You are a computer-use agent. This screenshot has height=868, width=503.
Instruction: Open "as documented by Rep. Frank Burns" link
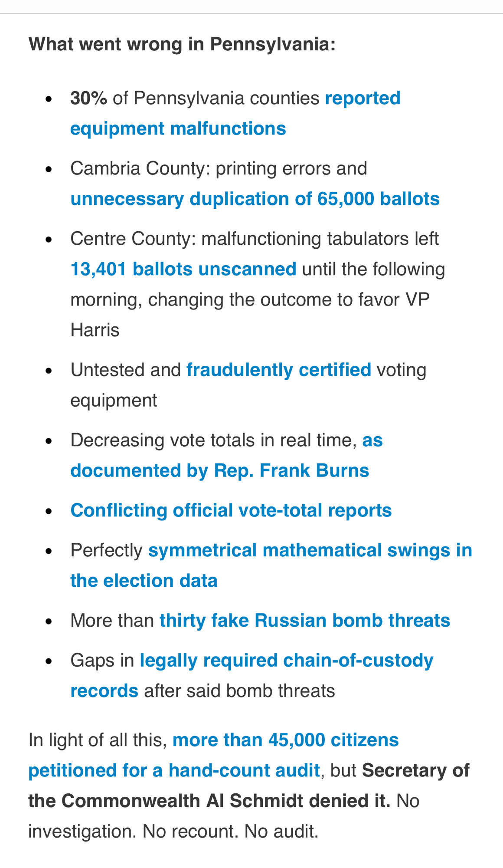(219, 470)
